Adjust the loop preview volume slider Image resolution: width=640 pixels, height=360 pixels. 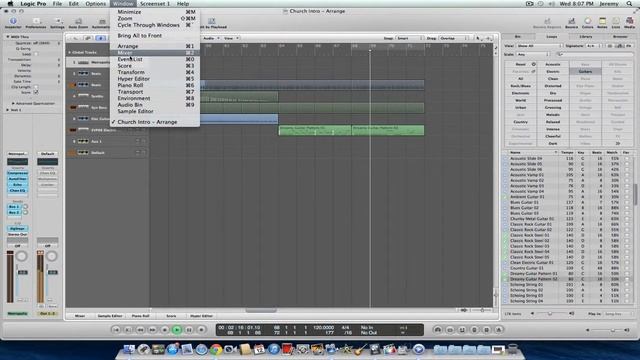coord(551,313)
